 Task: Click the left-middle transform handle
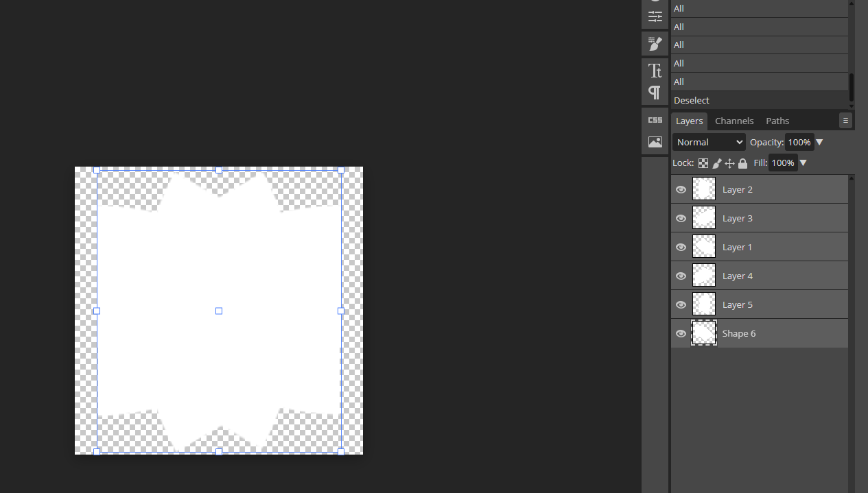(97, 311)
